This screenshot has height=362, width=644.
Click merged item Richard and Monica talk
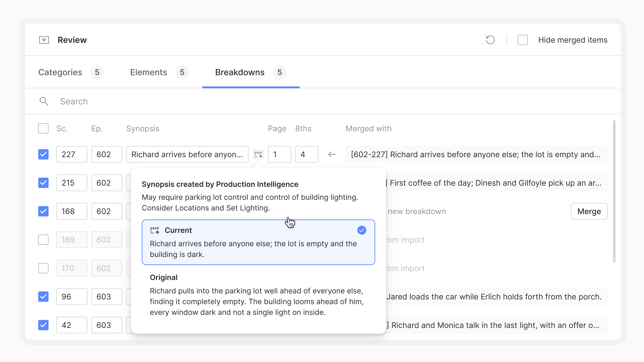(x=497, y=325)
